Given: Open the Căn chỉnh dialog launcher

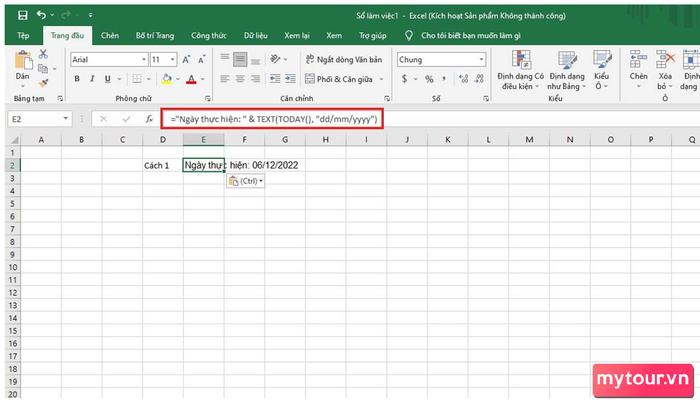Looking at the screenshot, I should (x=387, y=98).
